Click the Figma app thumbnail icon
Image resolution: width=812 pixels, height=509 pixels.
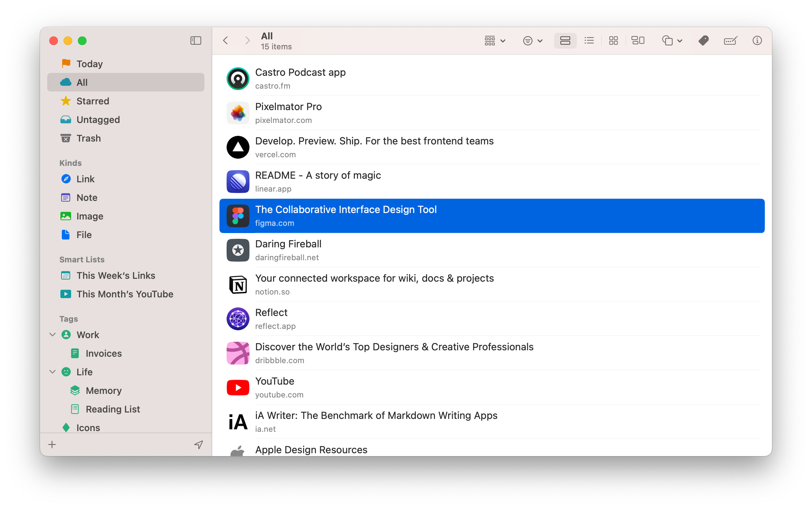238,216
